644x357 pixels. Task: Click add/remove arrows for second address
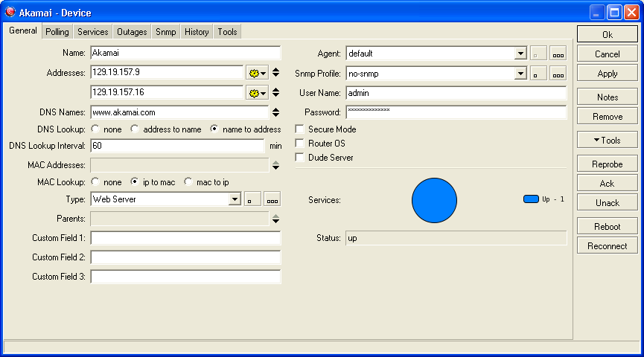click(276, 93)
